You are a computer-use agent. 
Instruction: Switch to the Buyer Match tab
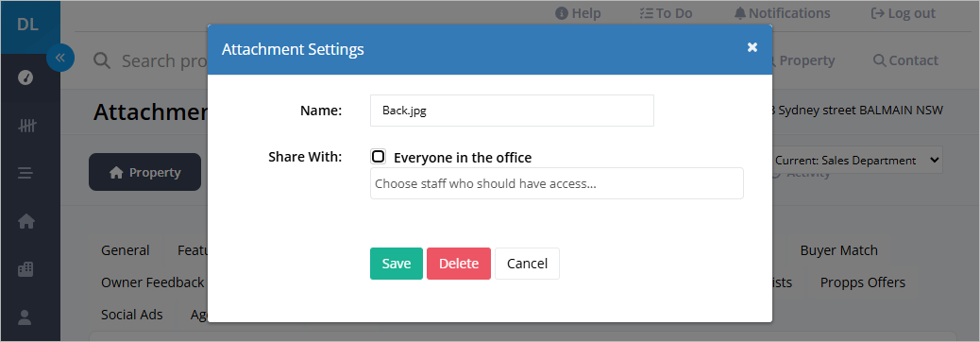point(838,250)
